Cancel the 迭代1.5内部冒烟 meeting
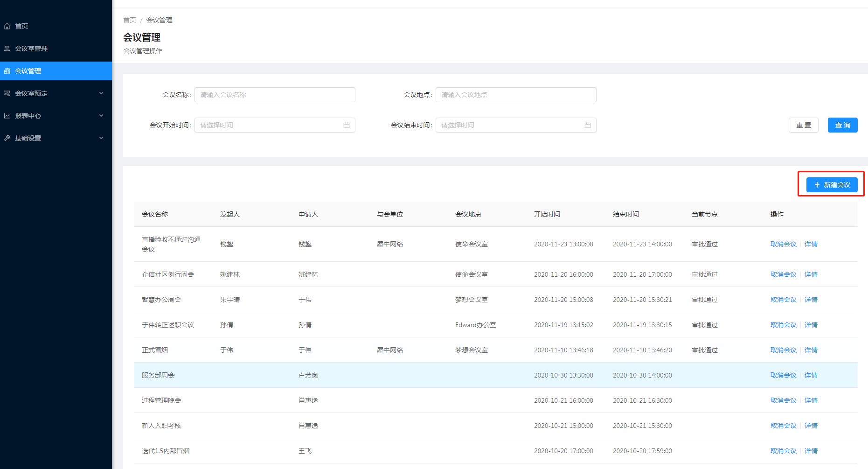Viewport: 868px width, 469px height. coord(784,451)
